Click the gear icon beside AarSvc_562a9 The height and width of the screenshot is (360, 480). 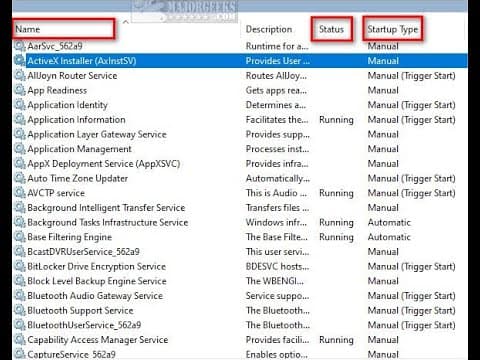point(20,46)
